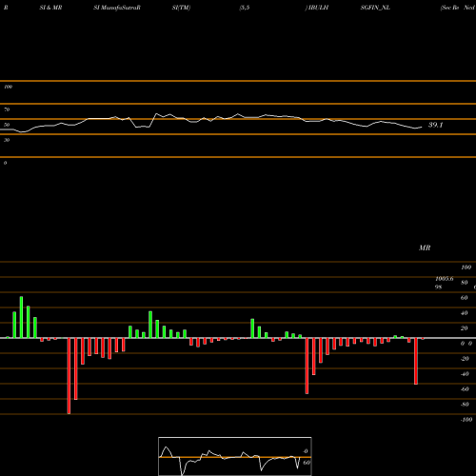Click the IBULH header text
This screenshot has height=476, width=476.
click(317, 8)
